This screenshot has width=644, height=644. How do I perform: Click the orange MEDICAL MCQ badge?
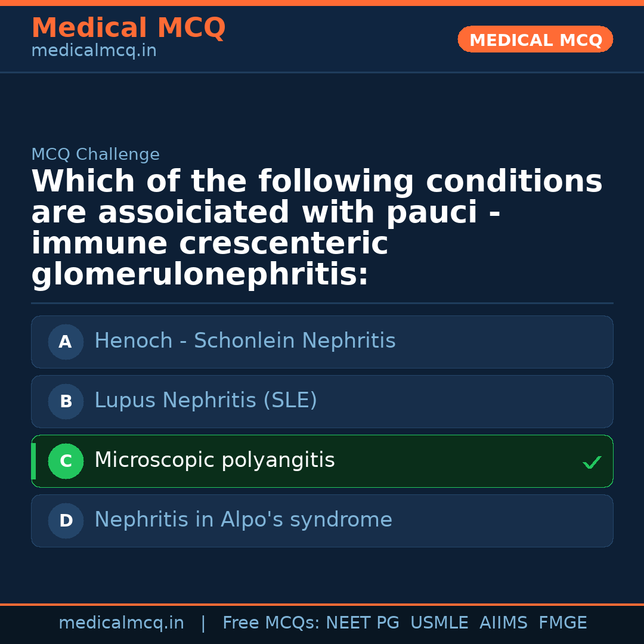[x=535, y=39]
